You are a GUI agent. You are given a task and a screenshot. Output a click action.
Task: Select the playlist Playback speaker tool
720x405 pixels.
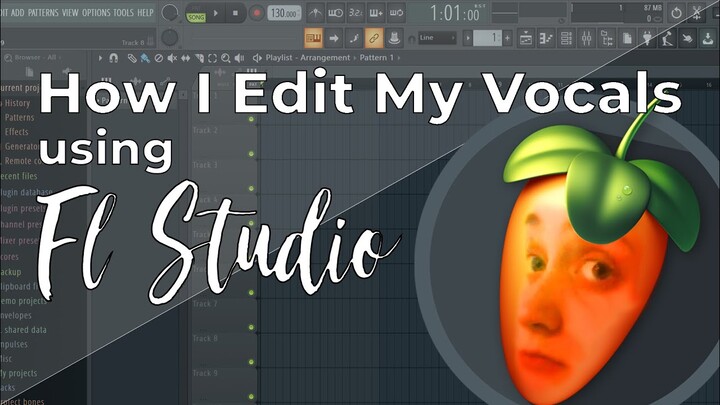click(239, 58)
